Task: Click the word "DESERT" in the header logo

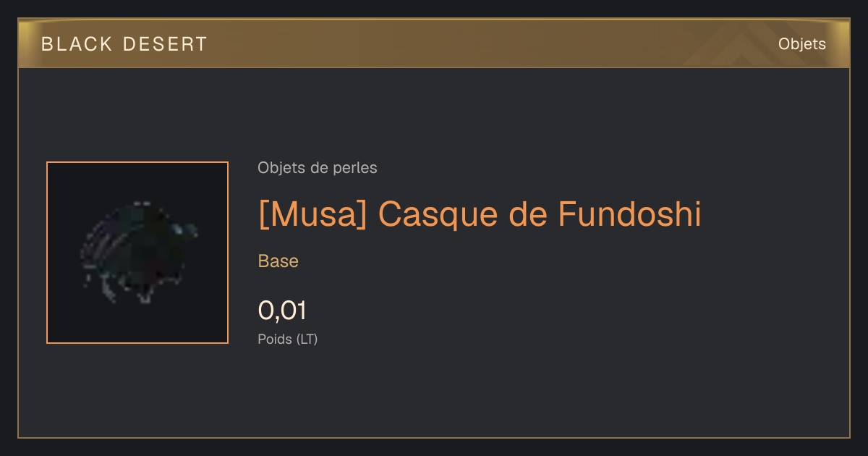Action: point(165,44)
